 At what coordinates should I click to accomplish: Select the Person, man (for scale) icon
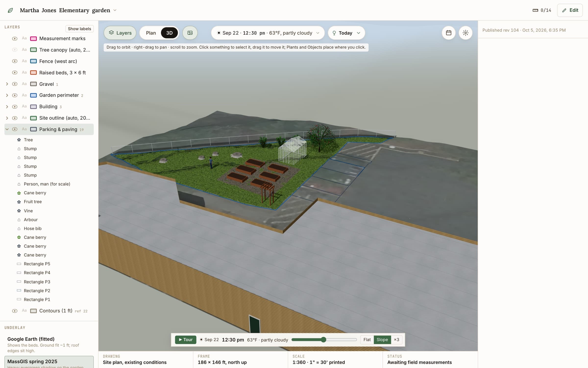click(19, 184)
